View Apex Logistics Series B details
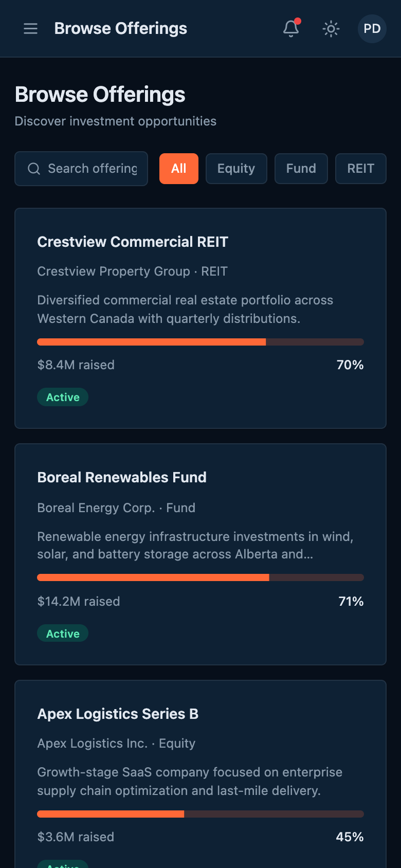 tap(118, 714)
